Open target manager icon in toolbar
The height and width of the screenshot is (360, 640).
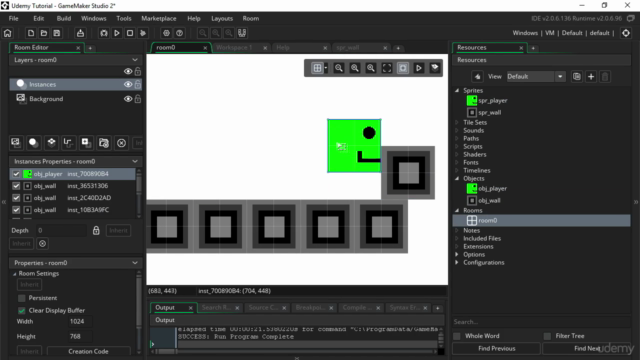tap(626, 33)
